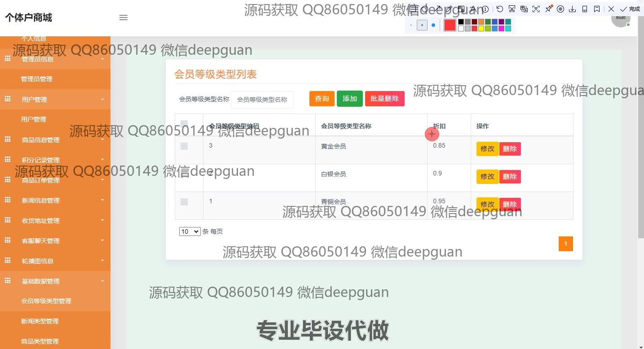Click the screen record circle icon

560,9
